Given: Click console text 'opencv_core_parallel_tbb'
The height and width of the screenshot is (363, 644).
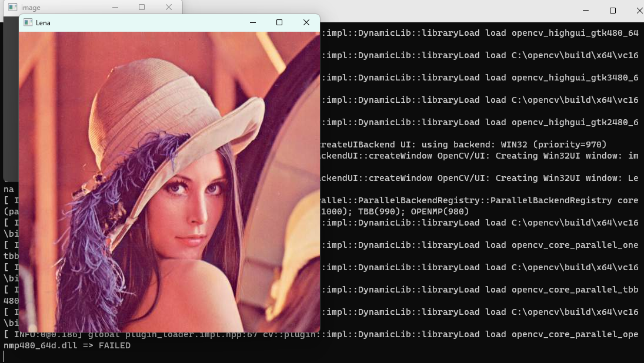Looking at the screenshot, I should click(575, 290).
